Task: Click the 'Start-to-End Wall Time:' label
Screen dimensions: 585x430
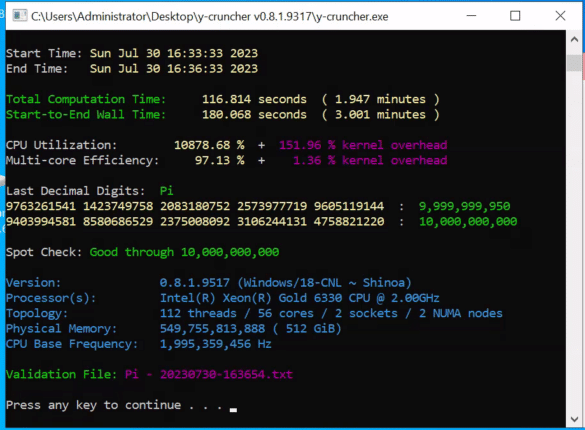Action: coord(86,114)
